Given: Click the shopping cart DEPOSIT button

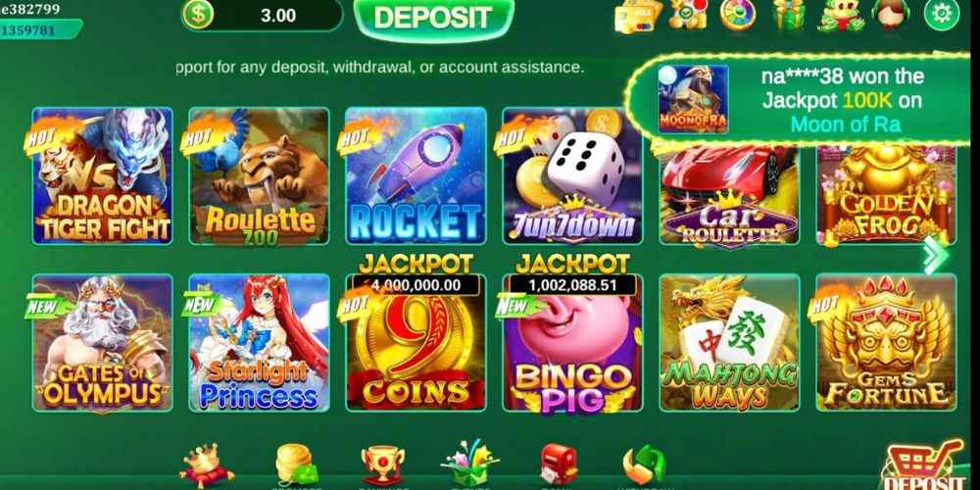Looking at the screenshot, I should 923,465.
